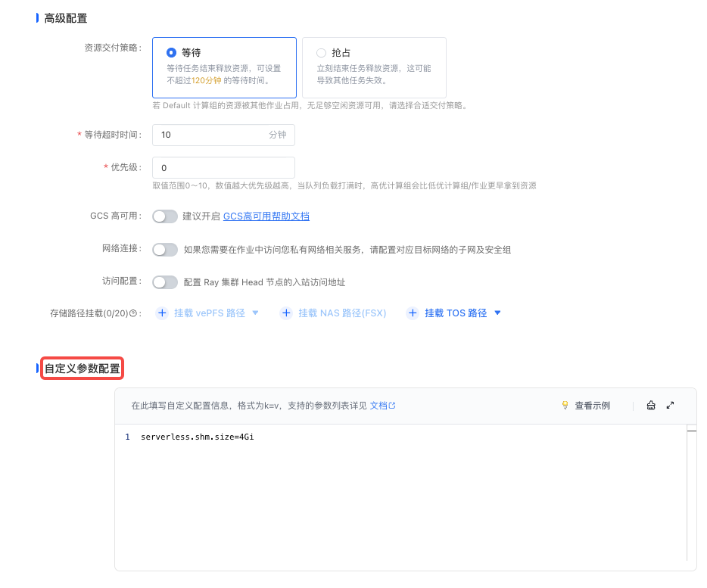Click 挂载 NAS 路径(FSX) button text

342,313
